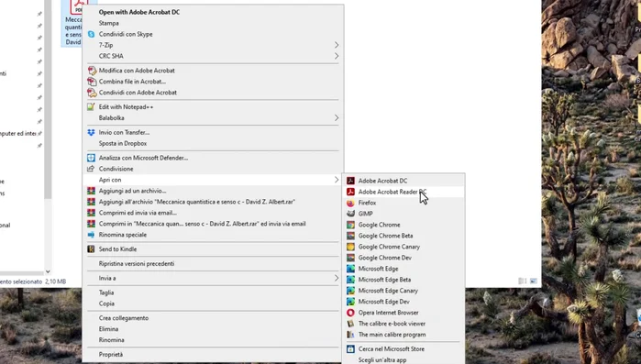Click the Microsoft Store icon in submenu
641x364 pixels.
(x=350, y=349)
